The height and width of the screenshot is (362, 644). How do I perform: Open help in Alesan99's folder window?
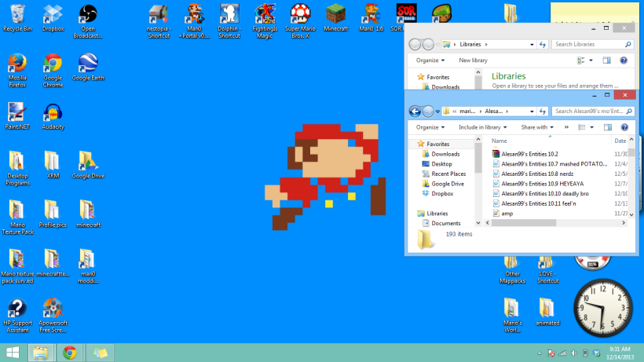point(624,127)
